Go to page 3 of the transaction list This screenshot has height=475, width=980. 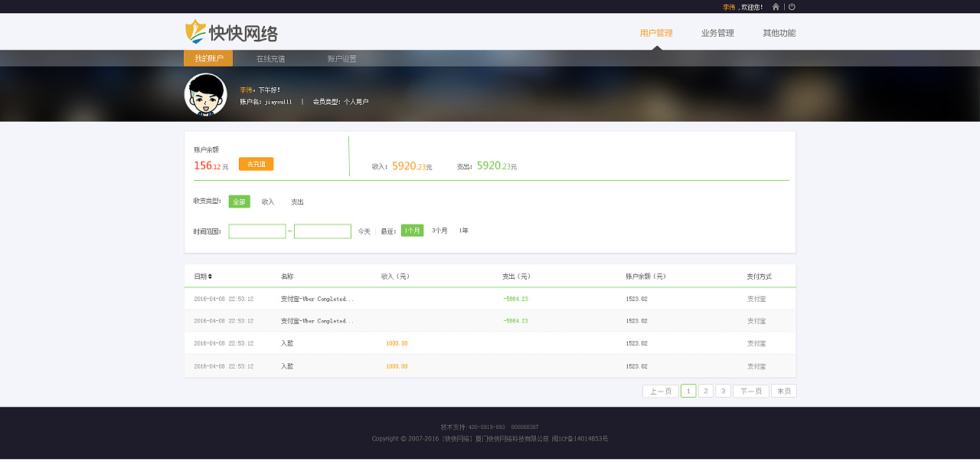click(723, 390)
